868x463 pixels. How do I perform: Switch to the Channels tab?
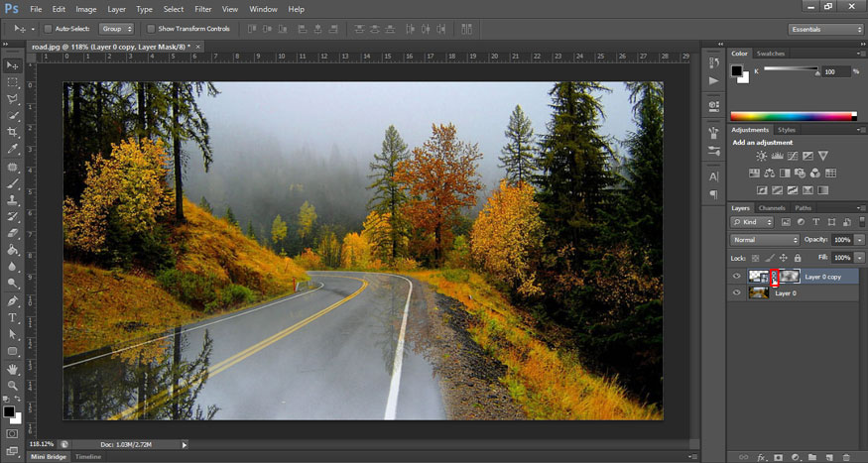pos(773,208)
